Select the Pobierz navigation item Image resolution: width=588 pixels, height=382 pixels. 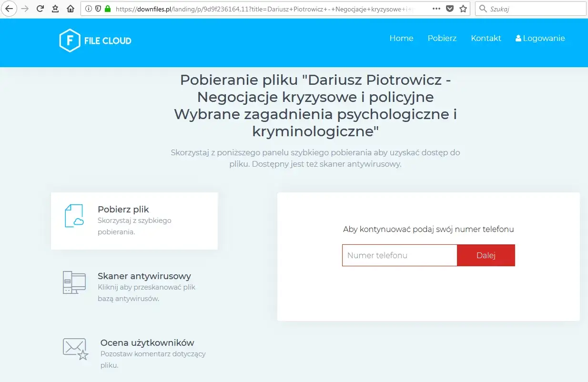click(442, 38)
